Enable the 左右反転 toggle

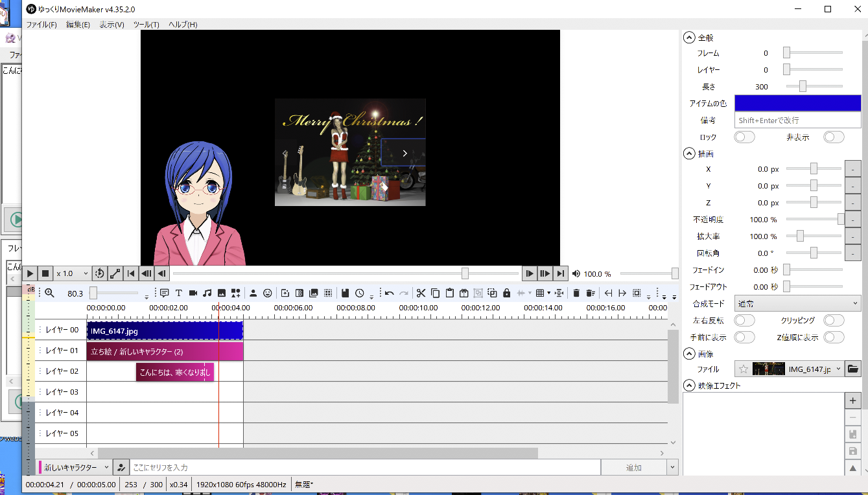point(744,320)
